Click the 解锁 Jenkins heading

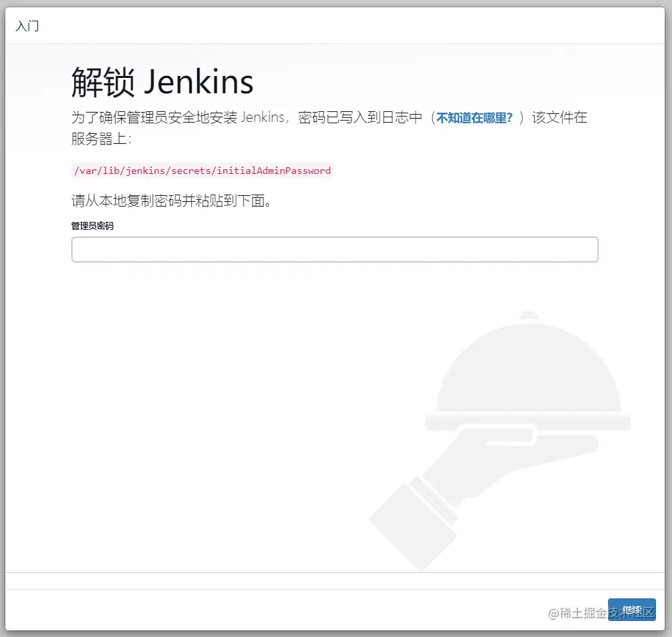point(163,82)
